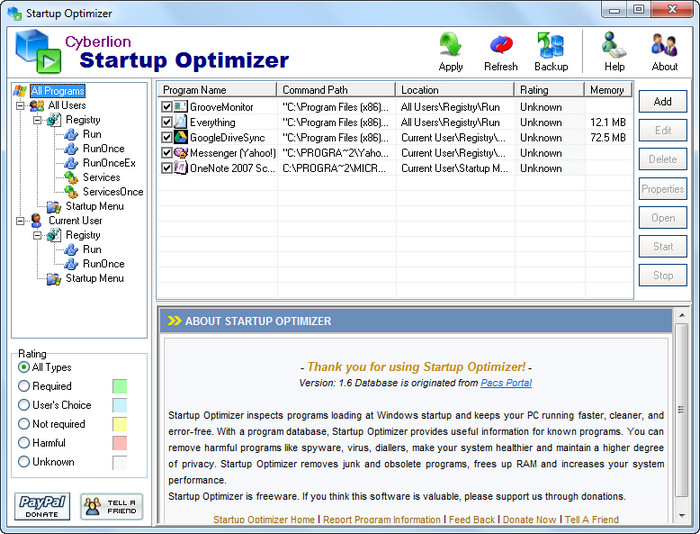Collapse Registry node under Current User
Screen dimensions: 700x534
pos(38,235)
